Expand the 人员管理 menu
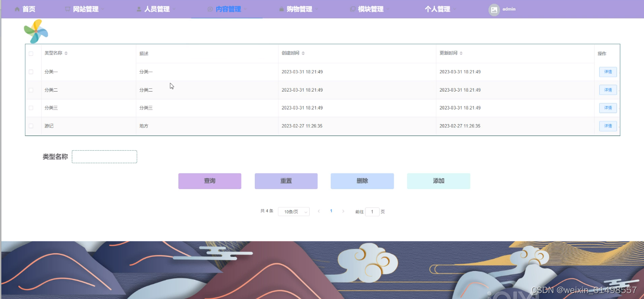 pos(157,9)
